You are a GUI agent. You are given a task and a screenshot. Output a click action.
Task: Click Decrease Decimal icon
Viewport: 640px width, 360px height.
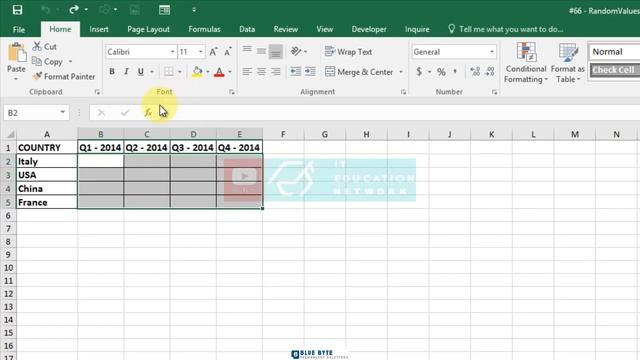coord(490,72)
